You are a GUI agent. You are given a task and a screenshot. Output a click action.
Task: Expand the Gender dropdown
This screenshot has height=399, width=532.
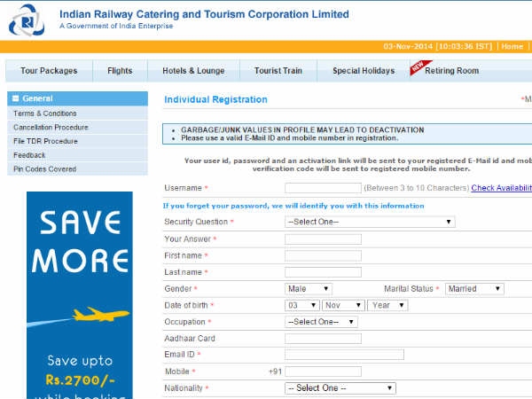click(308, 288)
